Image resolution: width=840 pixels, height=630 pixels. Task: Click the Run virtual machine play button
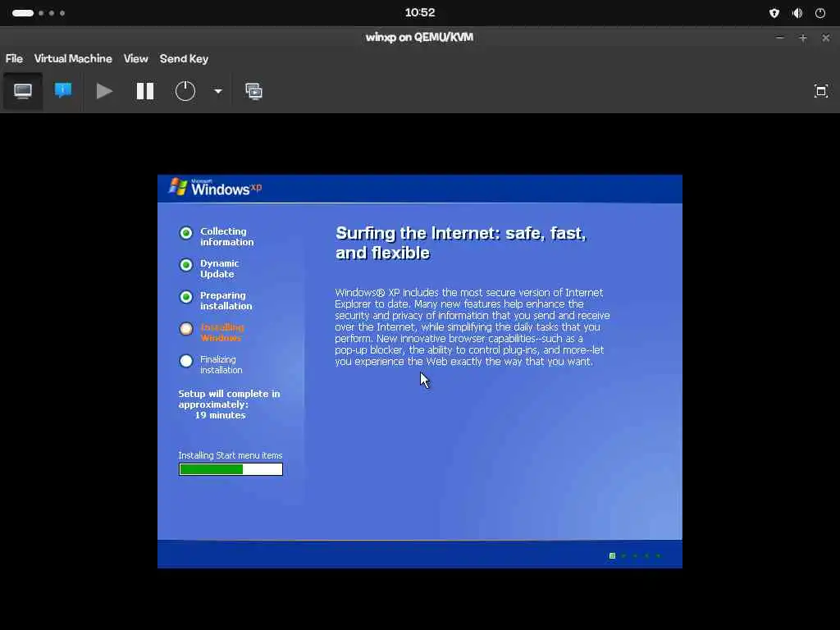pyautogui.click(x=104, y=91)
